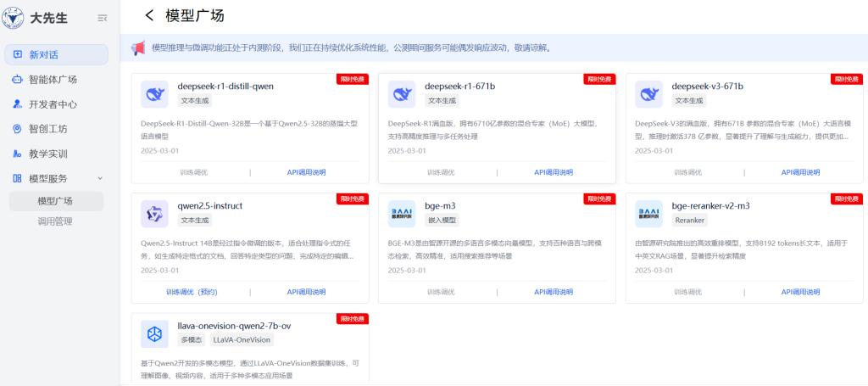Open API调用说明 for deepseek-r1-671b
This screenshot has width=868, height=386.
point(554,172)
